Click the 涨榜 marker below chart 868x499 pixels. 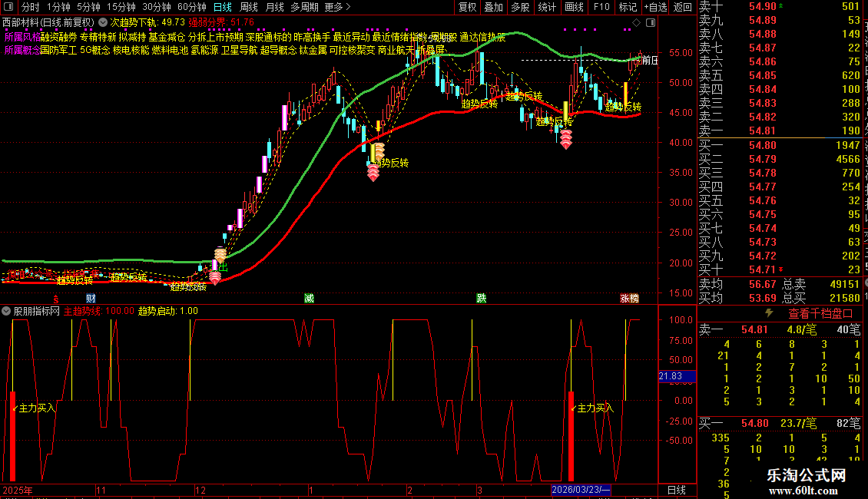(629, 299)
